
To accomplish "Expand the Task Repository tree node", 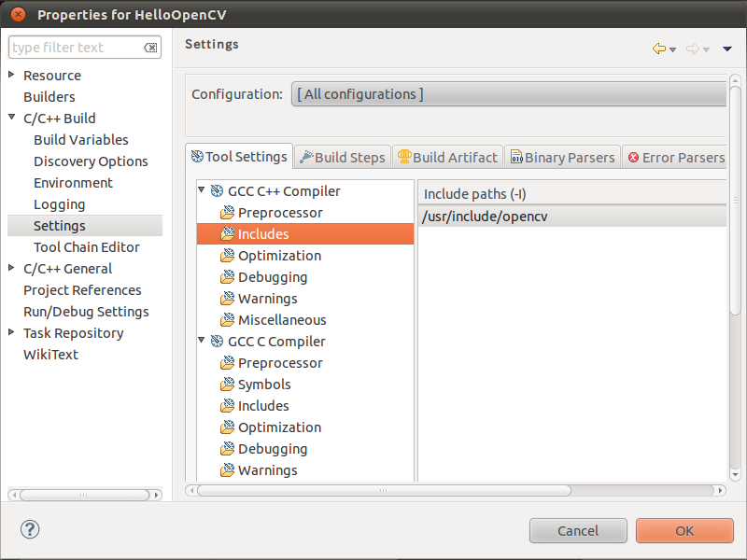I will click(11, 332).
